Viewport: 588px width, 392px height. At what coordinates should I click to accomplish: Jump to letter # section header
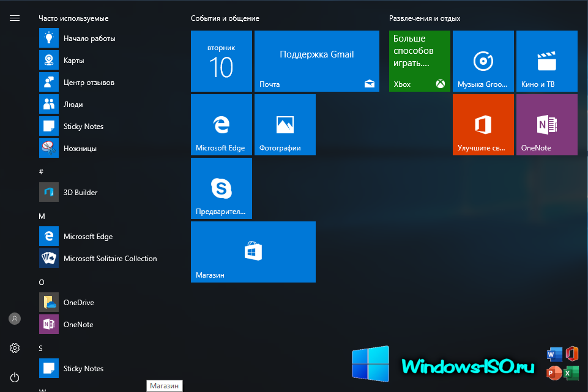(41, 172)
